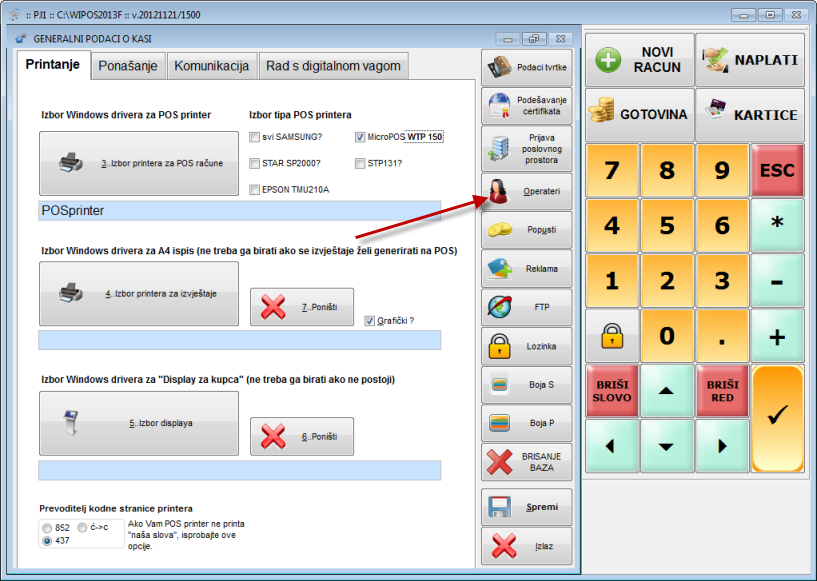Uncheck the Grafički checkbox
The image size is (817, 581).
(x=370, y=321)
